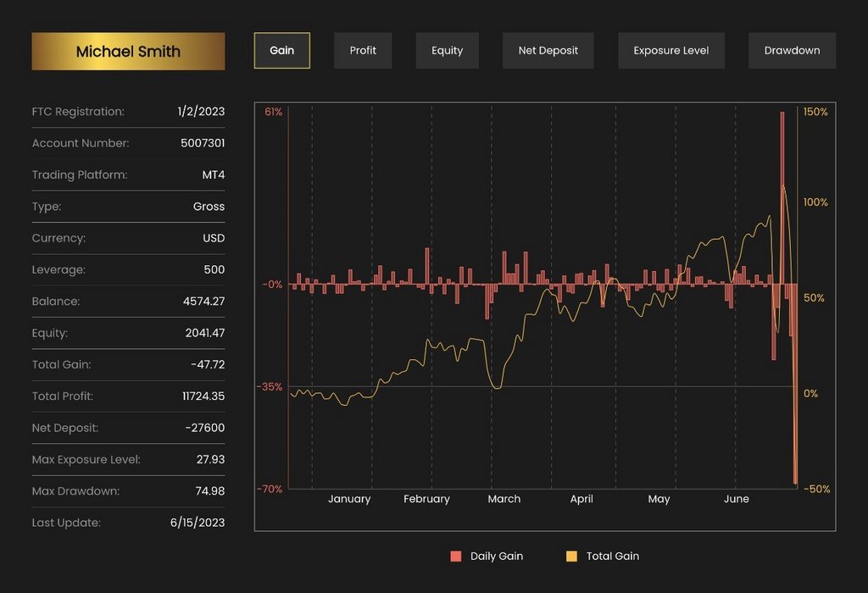Viewport: 868px width, 593px height.
Task: Open the Exposure Level tab
Action: (671, 50)
